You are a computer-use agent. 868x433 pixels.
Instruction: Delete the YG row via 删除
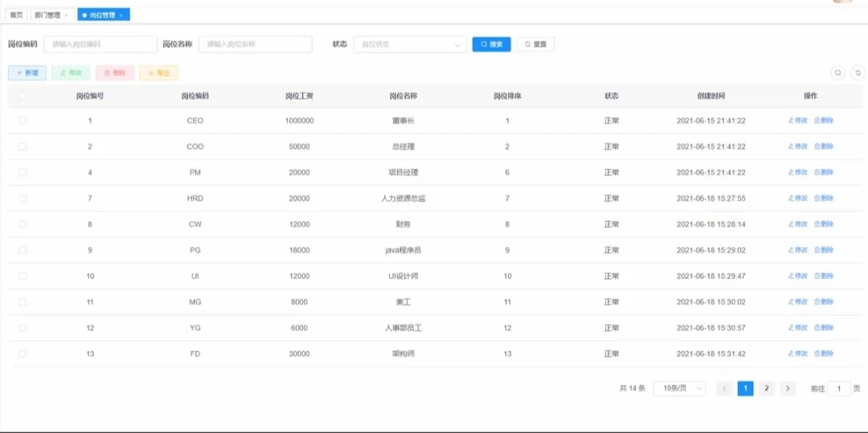tap(824, 328)
